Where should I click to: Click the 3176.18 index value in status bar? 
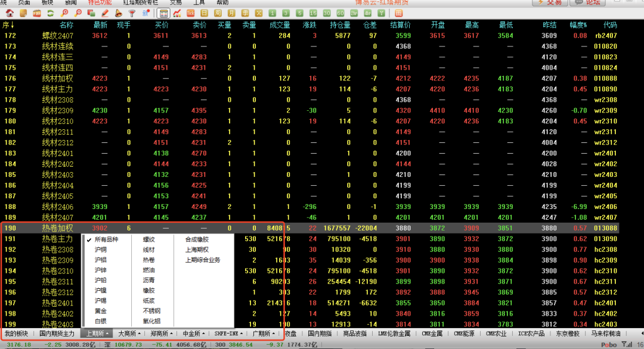19,344
